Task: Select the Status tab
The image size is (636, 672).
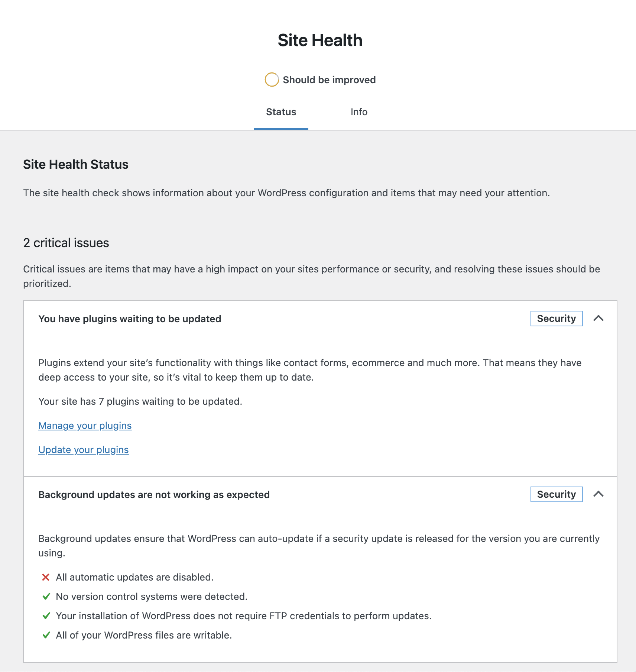Action: [281, 112]
